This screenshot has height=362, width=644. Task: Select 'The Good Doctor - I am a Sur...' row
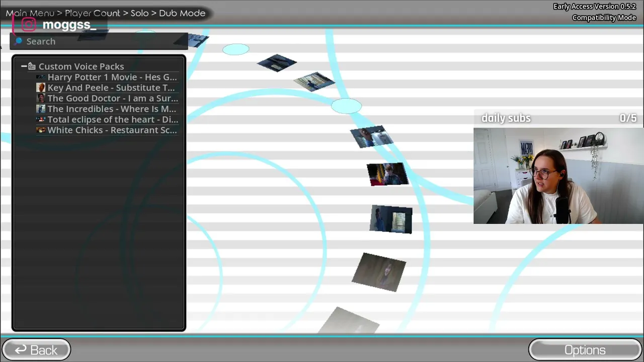click(107, 98)
